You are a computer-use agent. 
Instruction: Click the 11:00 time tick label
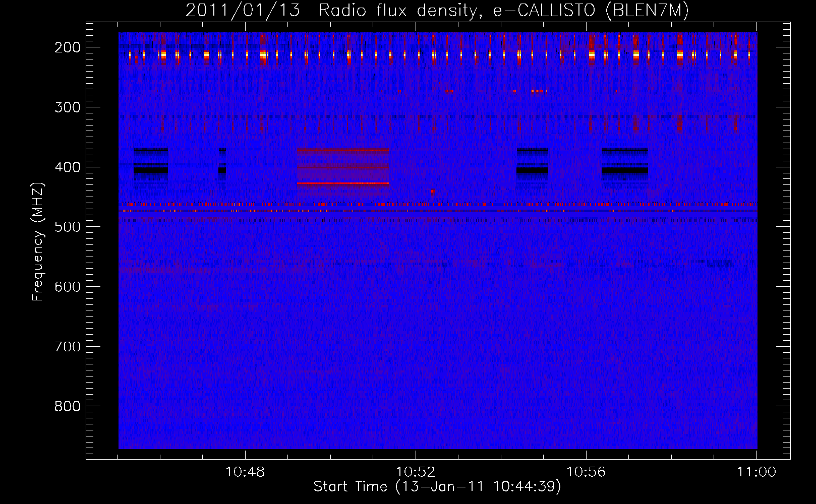(756, 472)
